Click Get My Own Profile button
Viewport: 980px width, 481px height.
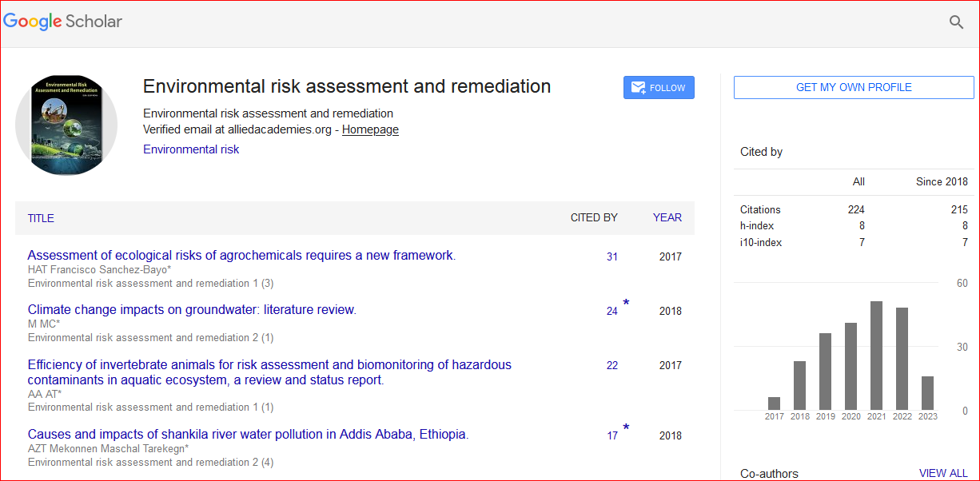(x=854, y=88)
